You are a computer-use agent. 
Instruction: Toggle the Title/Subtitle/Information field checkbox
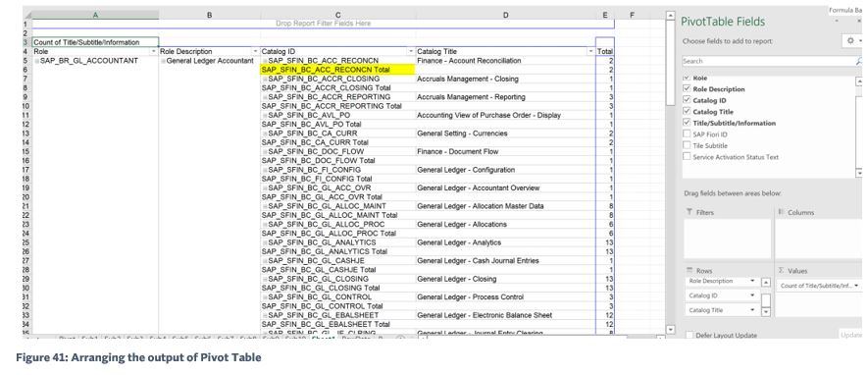click(687, 123)
